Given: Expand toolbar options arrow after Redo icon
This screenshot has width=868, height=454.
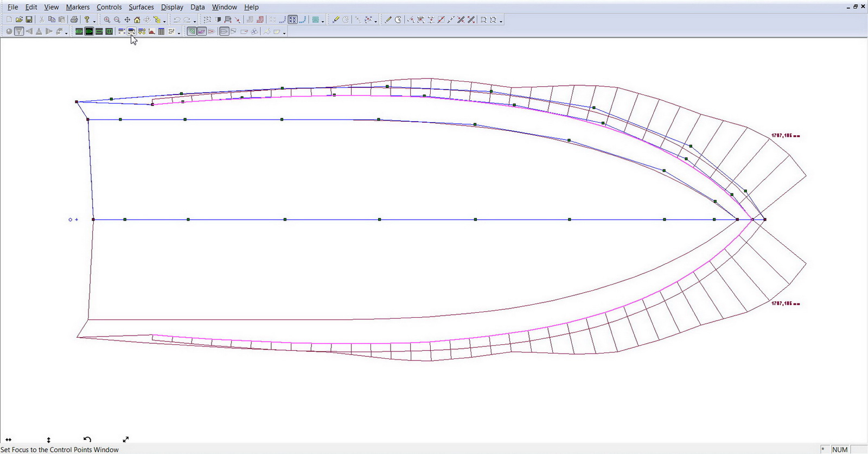Looking at the screenshot, I should coord(195,22).
